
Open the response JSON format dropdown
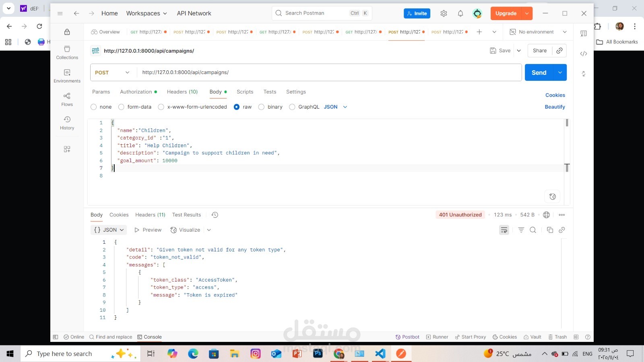[109, 230]
